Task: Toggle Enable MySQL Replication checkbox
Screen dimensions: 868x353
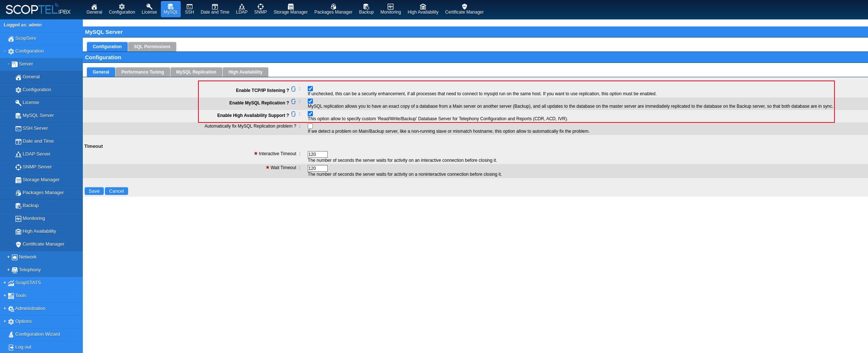Action: point(310,101)
